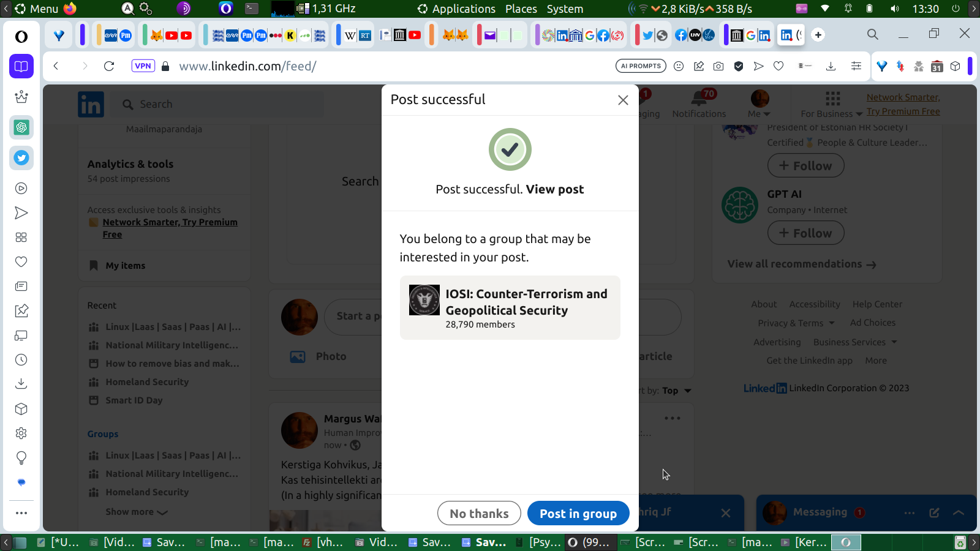Switch to the RT tab

point(365,36)
